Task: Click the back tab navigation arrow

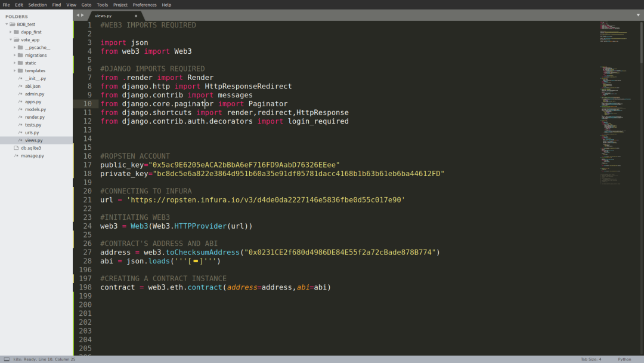Action: (78, 15)
